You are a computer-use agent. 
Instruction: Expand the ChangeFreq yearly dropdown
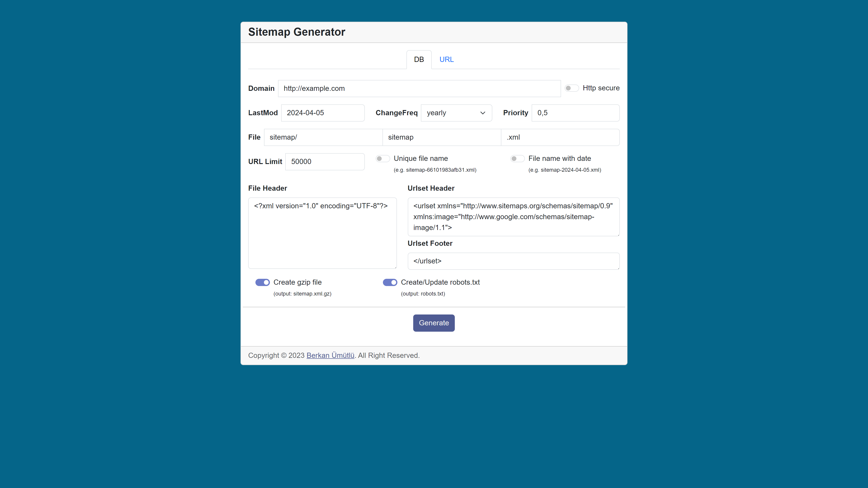[x=456, y=113]
